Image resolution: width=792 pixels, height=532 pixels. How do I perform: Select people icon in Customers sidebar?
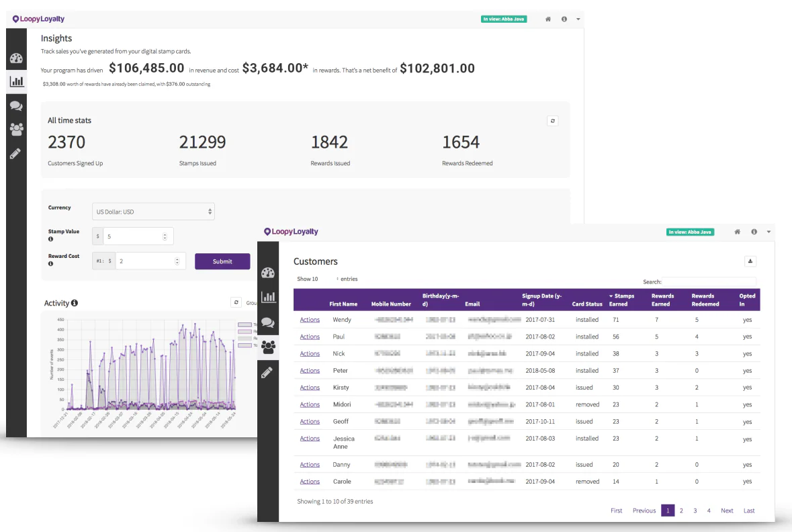268,347
